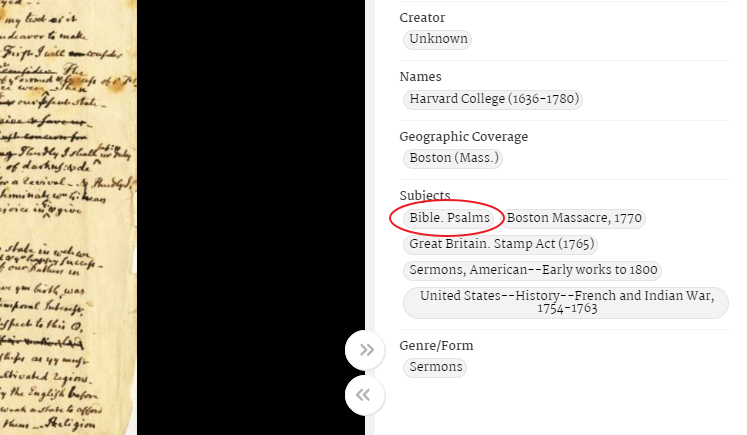Click the double left chevron button
Viewport: 747px width, 435px height.
[x=366, y=394]
